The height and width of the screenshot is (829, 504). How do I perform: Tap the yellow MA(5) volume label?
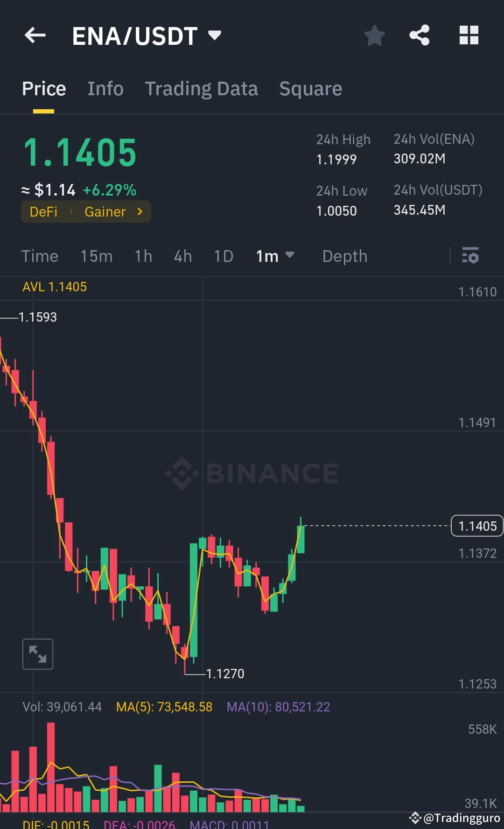(164, 707)
